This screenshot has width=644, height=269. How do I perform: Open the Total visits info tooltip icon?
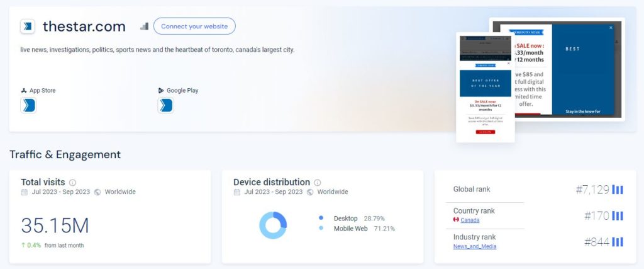73,182
